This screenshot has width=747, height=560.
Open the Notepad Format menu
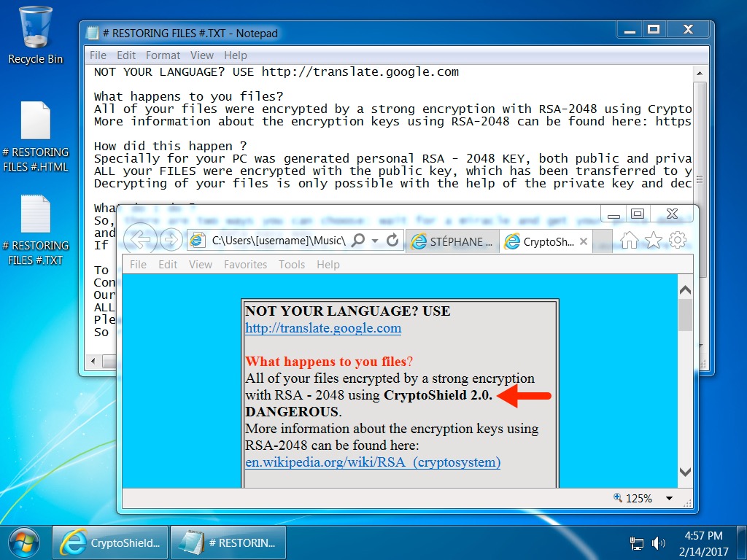[x=163, y=55]
